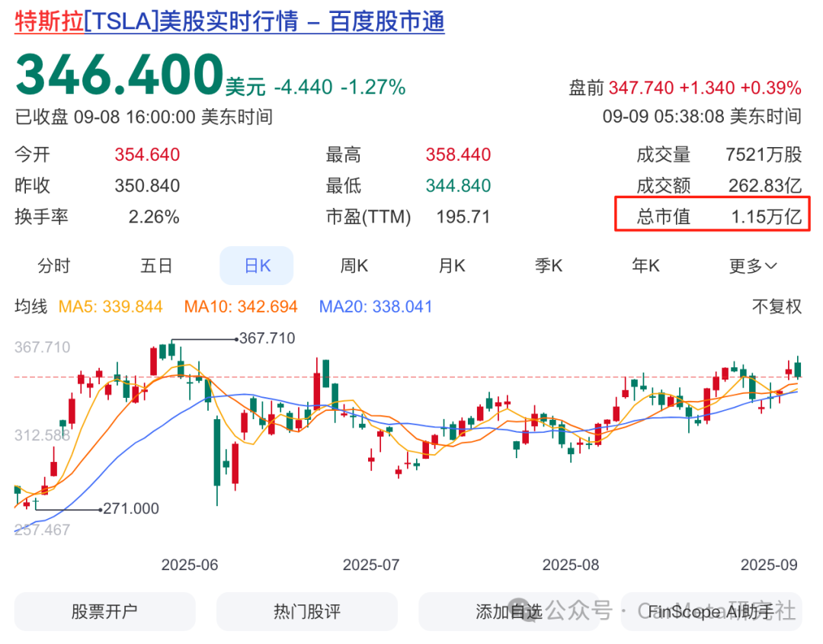Click the 市盈(TTM) value 195.71
823x644 pixels.
pos(463,216)
